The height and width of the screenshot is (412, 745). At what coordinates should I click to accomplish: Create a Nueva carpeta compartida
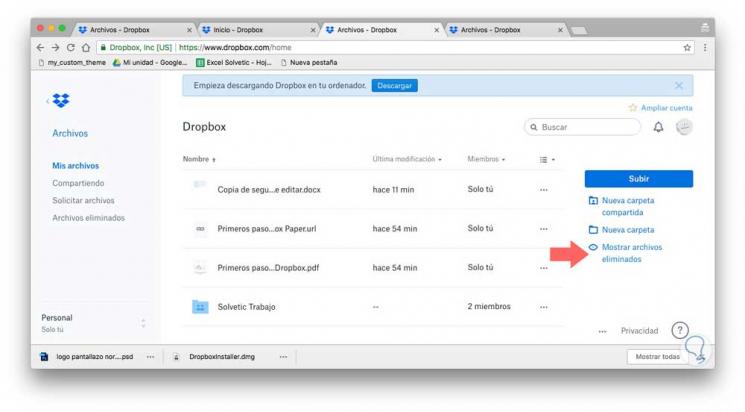click(x=621, y=206)
